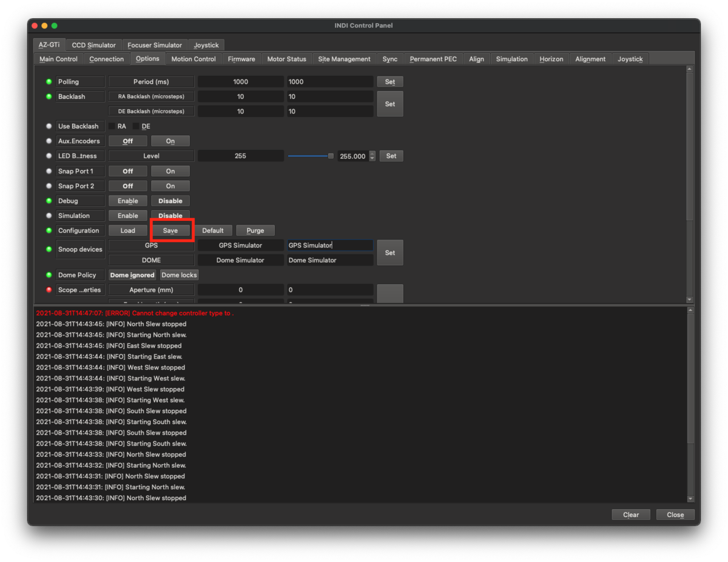Set Snap Port 2 to On
728x562 pixels.
tap(170, 186)
